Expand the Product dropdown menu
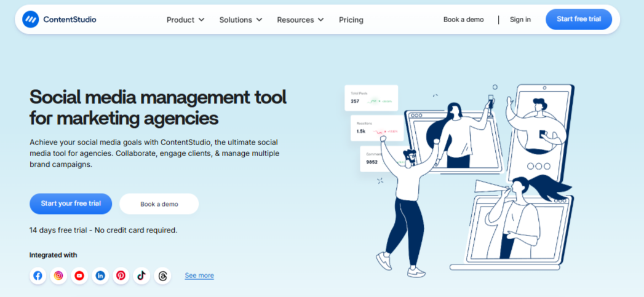Screen dimensions: 644x297 point(185,20)
